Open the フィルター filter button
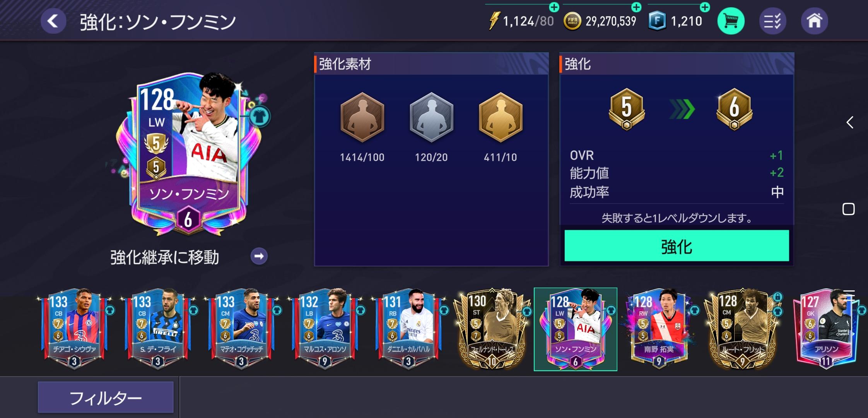This screenshot has height=418, width=868. (x=106, y=397)
